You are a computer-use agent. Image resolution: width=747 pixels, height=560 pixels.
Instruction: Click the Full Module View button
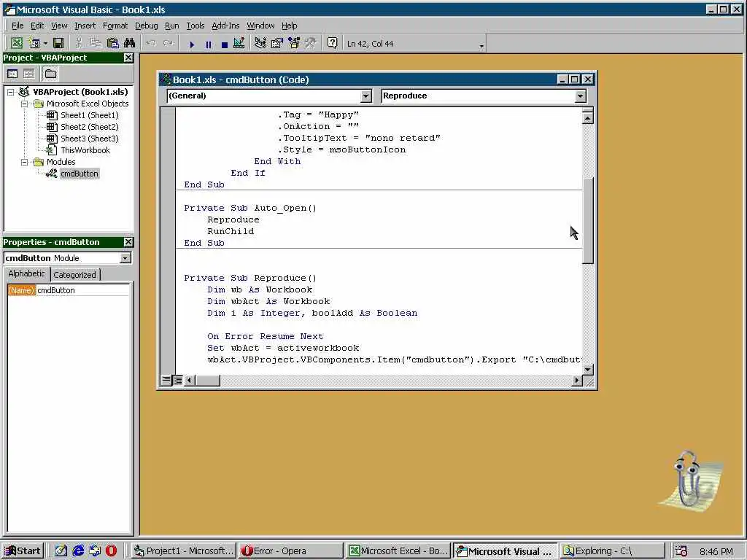pyautogui.click(x=177, y=380)
